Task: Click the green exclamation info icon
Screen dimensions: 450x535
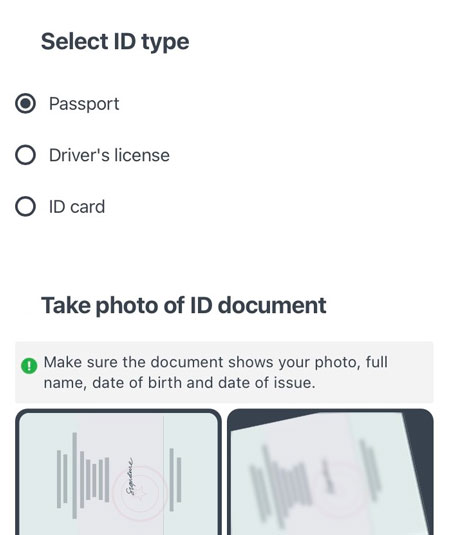Action: (29, 366)
